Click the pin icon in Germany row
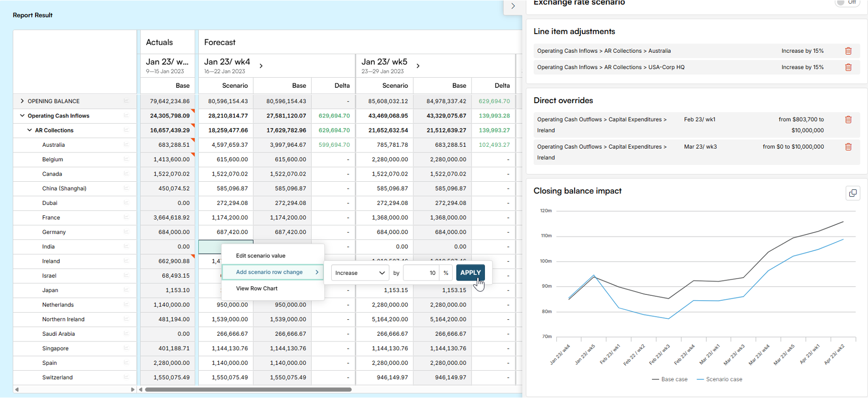This screenshot has height=398, width=868. 126,232
